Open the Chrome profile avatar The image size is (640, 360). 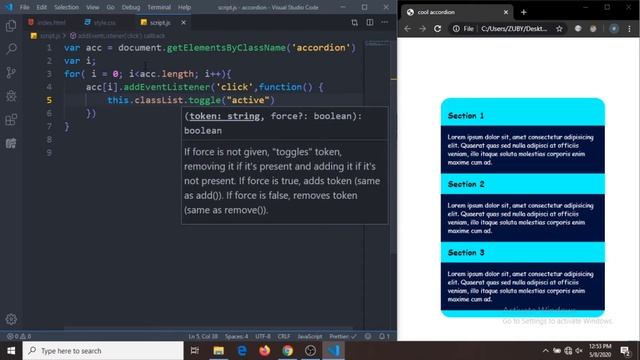pyautogui.click(x=614, y=29)
